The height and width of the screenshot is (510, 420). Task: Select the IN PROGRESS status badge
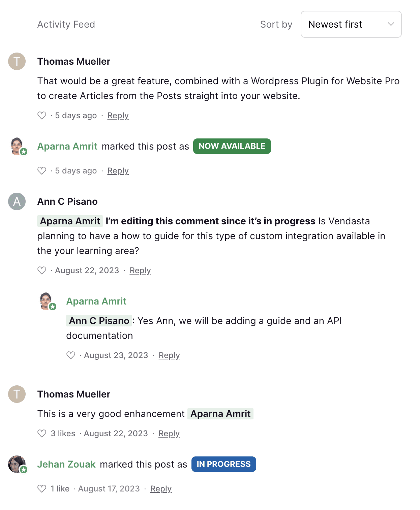click(223, 464)
